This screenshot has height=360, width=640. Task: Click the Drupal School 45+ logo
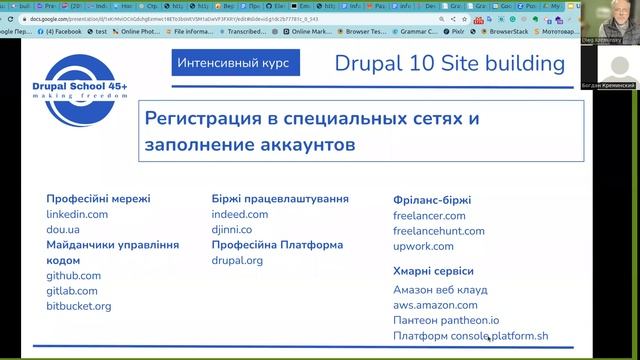pos(80,91)
